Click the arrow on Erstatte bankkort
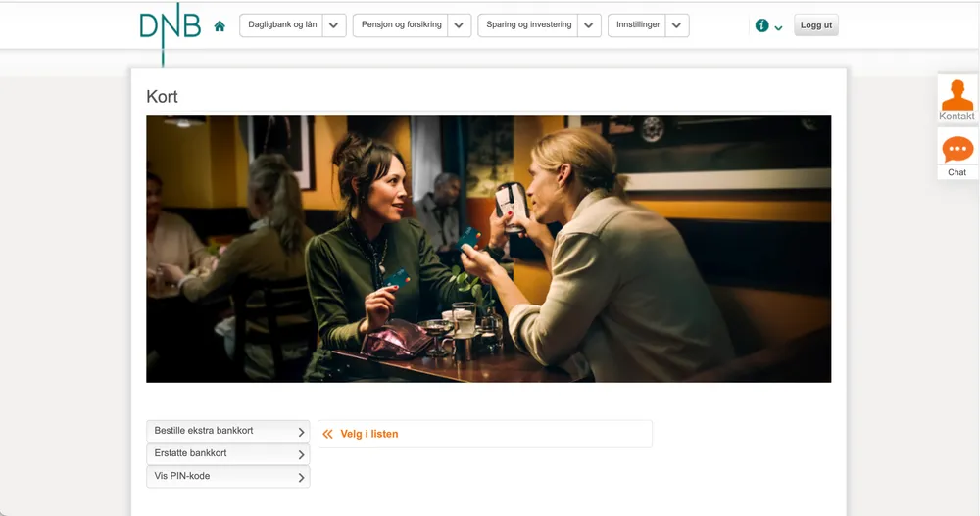 click(x=301, y=454)
